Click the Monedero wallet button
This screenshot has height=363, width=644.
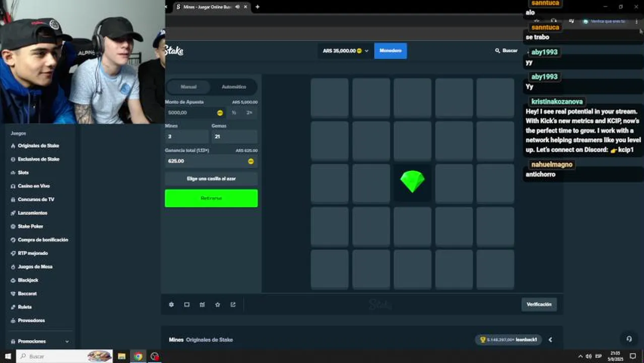coord(391,51)
